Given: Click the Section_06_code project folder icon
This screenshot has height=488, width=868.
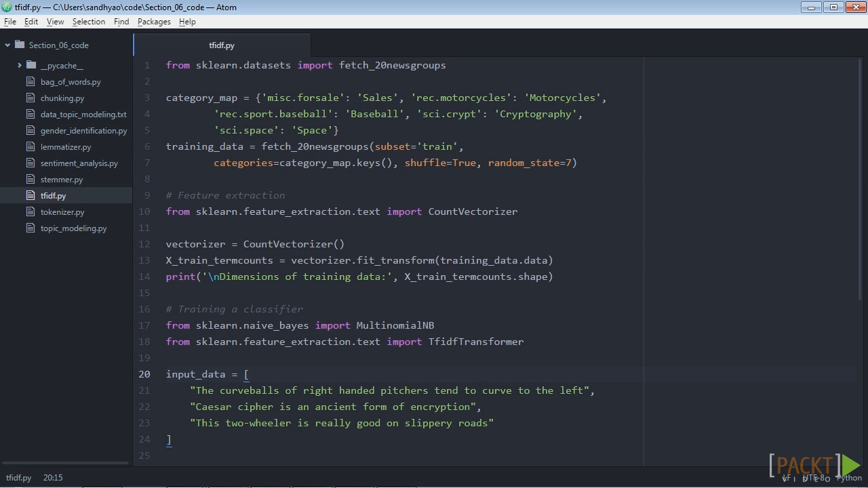Looking at the screenshot, I should [x=20, y=45].
